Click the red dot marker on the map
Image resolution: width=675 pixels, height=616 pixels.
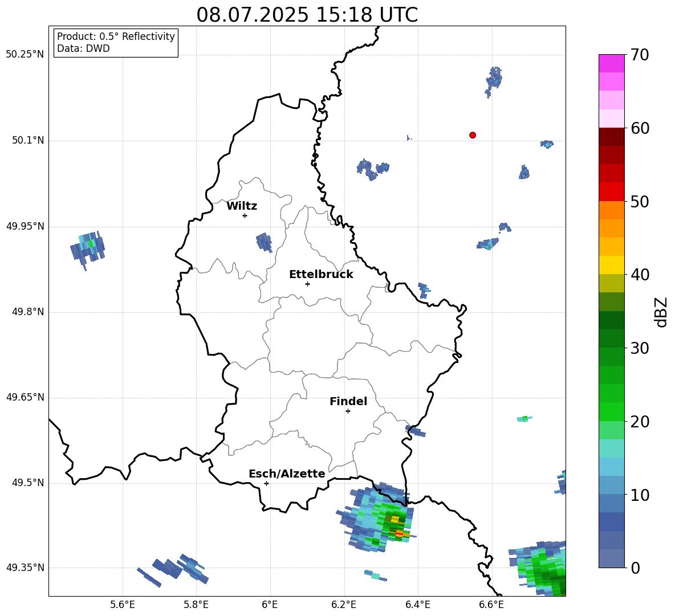(473, 135)
